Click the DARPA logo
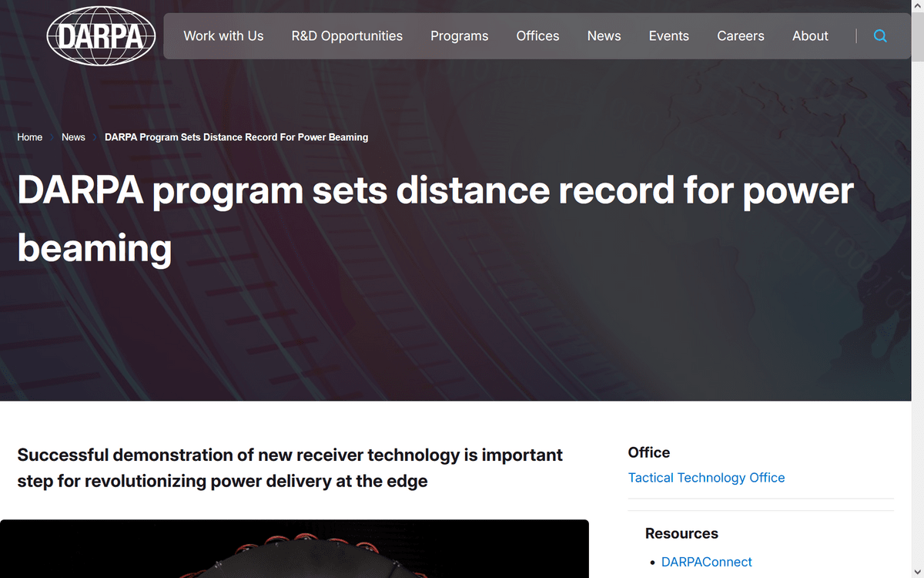Viewport: 924px width, 578px height. [102, 36]
